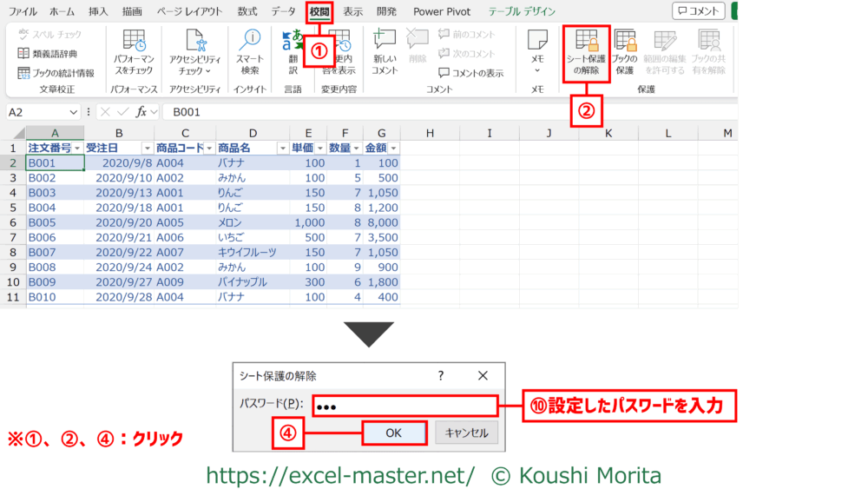Click the Unprotect Sheet (シート保護の解除) icon
Screen dimensions: 868x489
point(587,52)
